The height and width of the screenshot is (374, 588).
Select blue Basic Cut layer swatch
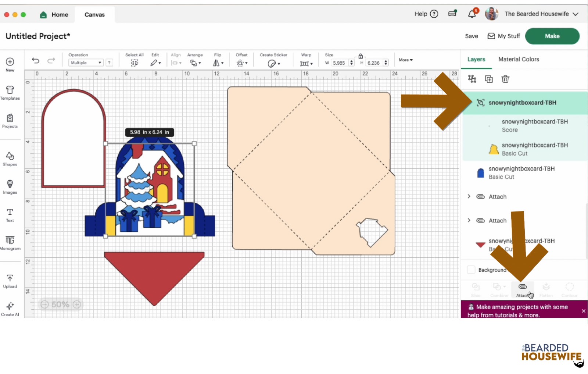(x=480, y=173)
